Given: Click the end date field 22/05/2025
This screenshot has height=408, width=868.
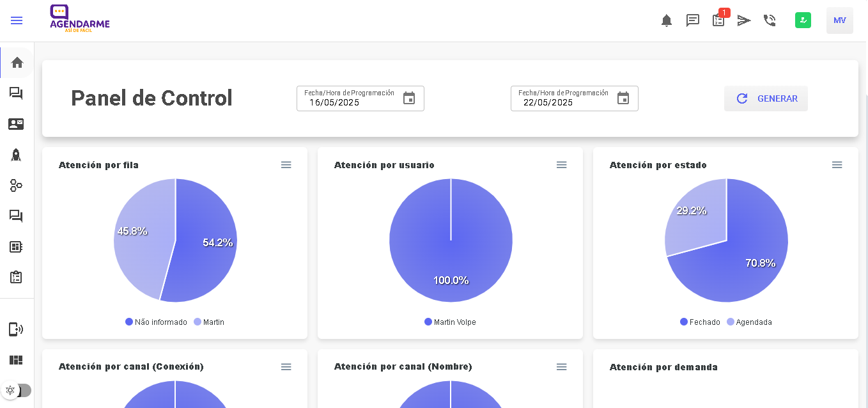Looking at the screenshot, I should coord(575,98).
